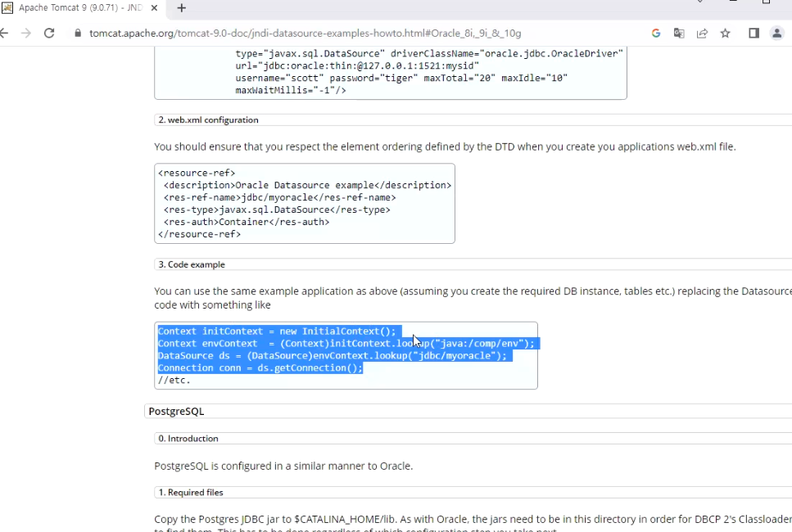The height and width of the screenshot is (532, 792).
Task: Go back with the back arrow icon
Action: click(4, 34)
